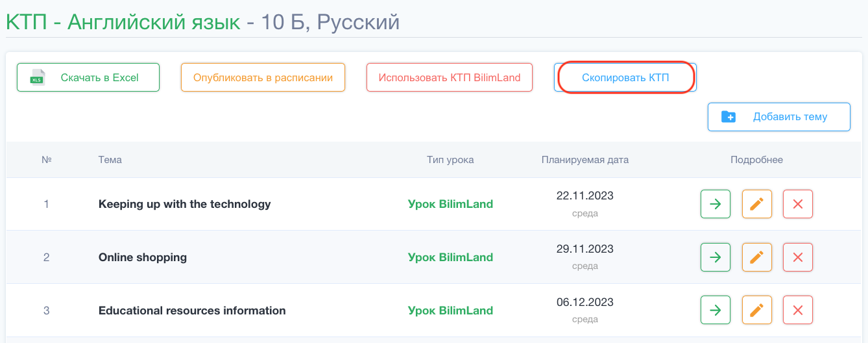
Task: Edit Educational resources information with pencil icon
Action: tap(756, 311)
